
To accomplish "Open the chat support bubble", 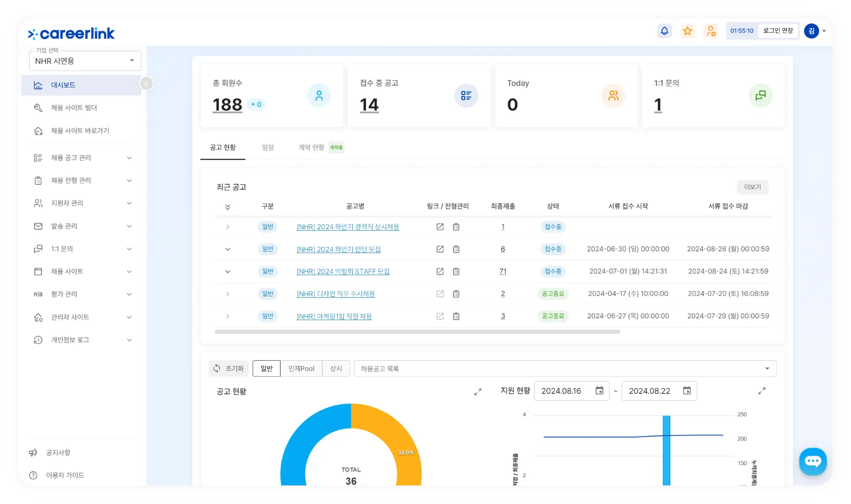I will (x=813, y=461).
